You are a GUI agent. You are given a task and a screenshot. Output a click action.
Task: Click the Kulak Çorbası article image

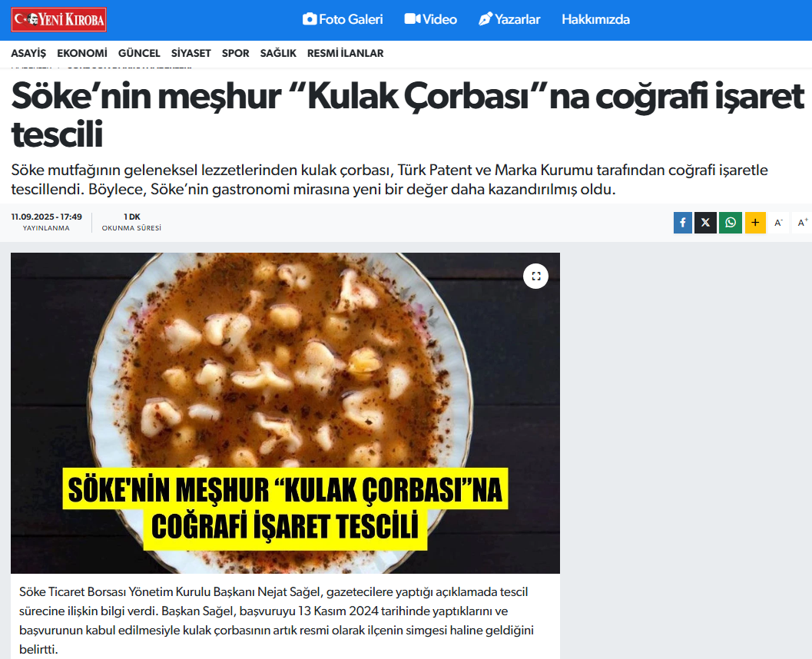coord(285,412)
